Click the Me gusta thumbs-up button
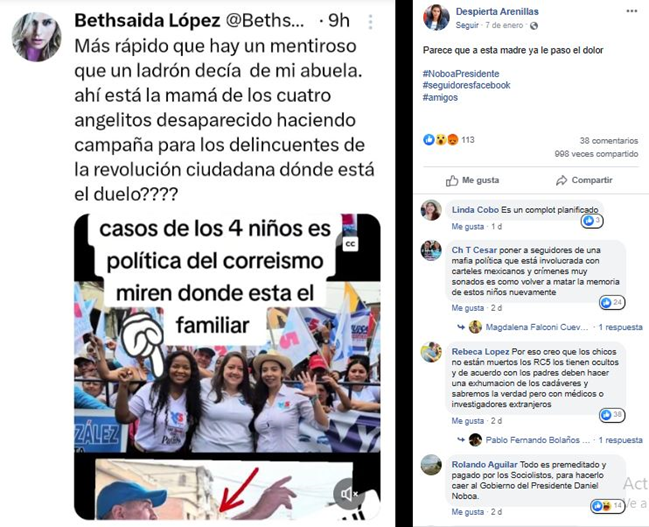The image size is (649, 527). 472,180
